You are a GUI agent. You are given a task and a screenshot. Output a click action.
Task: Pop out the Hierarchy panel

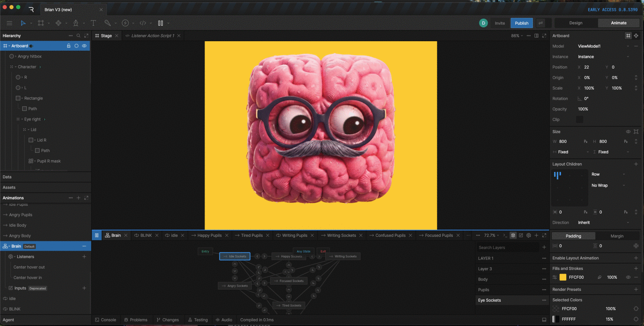point(86,36)
